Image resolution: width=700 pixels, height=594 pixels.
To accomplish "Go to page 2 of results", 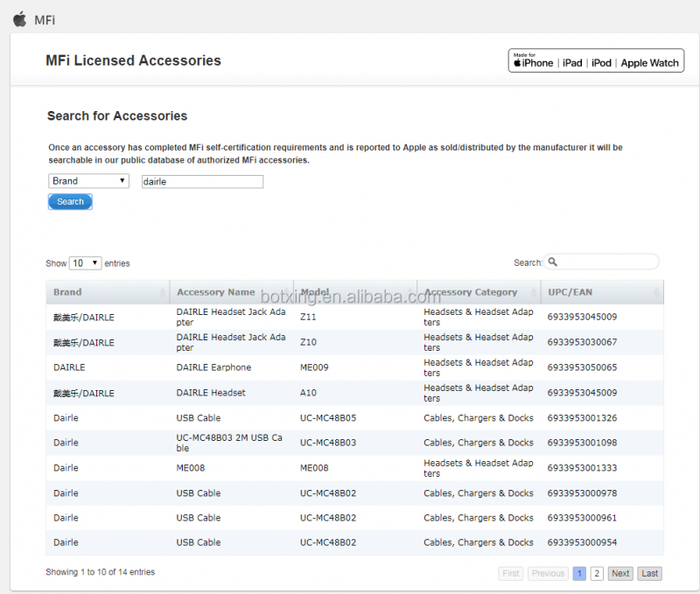I will pyautogui.click(x=597, y=574).
